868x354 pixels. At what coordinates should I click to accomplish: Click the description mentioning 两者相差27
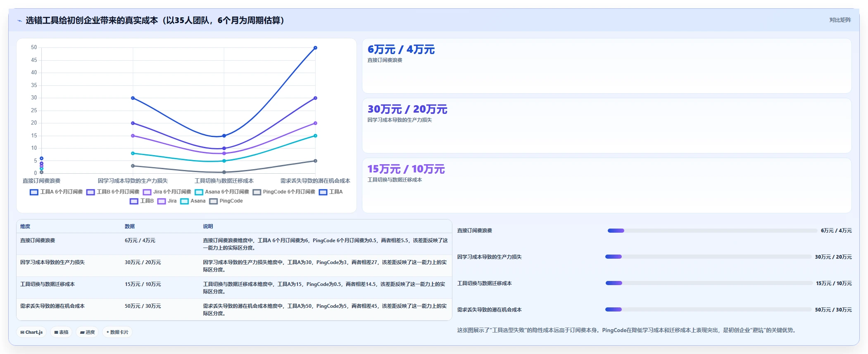[x=325, y=266]
